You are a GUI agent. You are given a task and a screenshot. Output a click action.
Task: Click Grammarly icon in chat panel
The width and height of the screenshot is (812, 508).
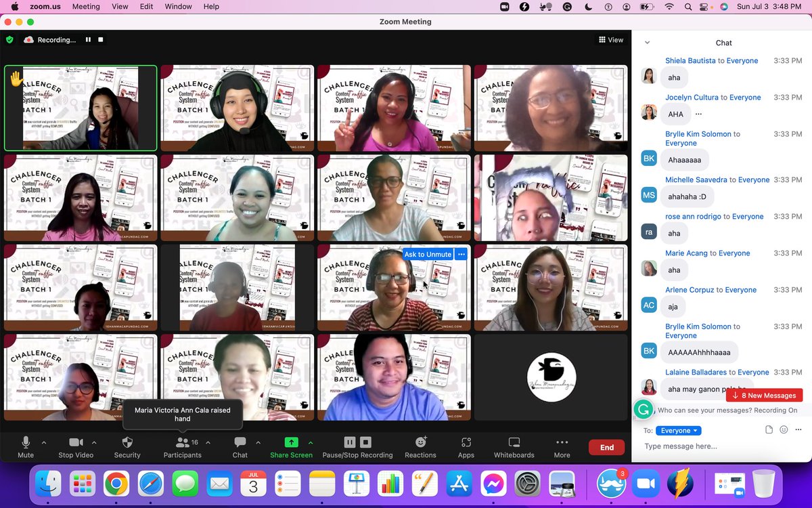pos(643,409)
